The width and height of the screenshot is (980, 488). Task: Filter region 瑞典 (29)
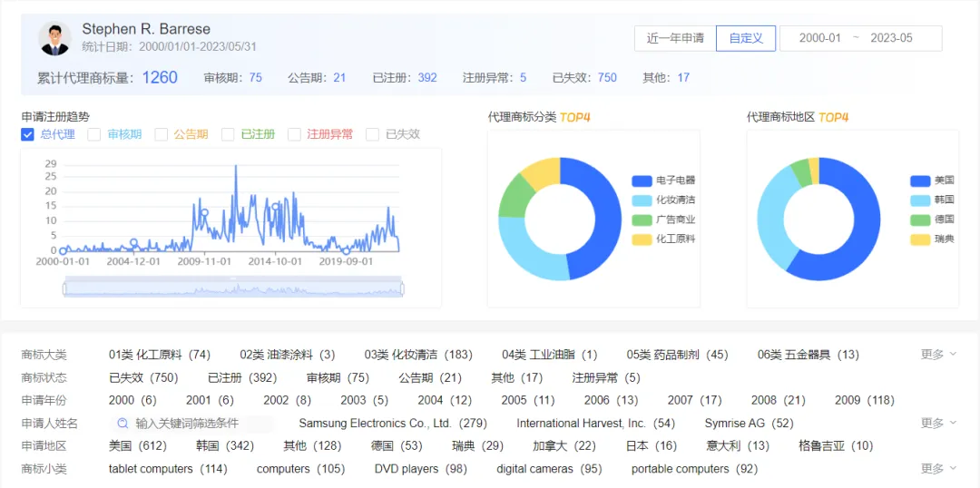pyautogui.click(x=478, y=445)
